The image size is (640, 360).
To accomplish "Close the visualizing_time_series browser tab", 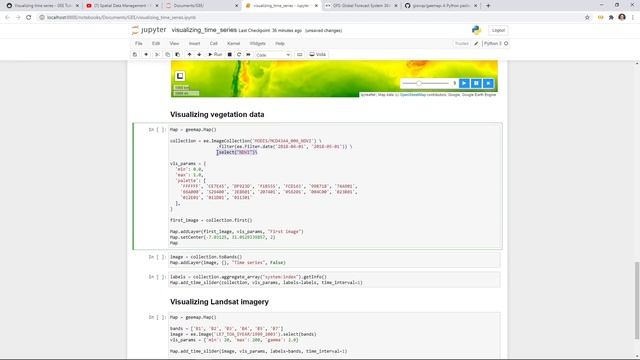I will 316,6.
